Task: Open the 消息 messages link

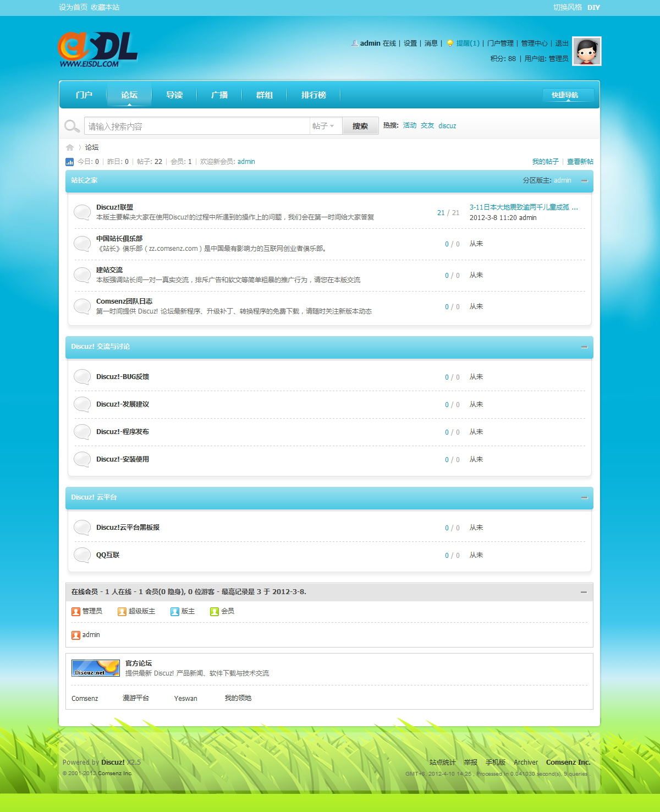Action: tap(431, 43)
